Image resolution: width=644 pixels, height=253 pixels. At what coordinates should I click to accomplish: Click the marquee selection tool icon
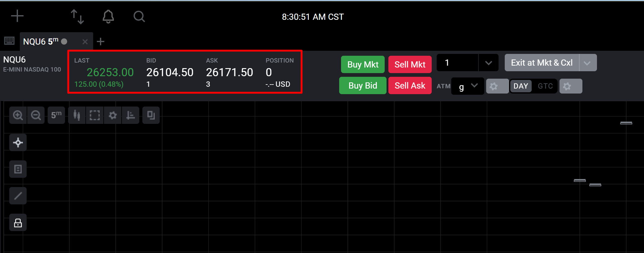[x=94, y=115]
